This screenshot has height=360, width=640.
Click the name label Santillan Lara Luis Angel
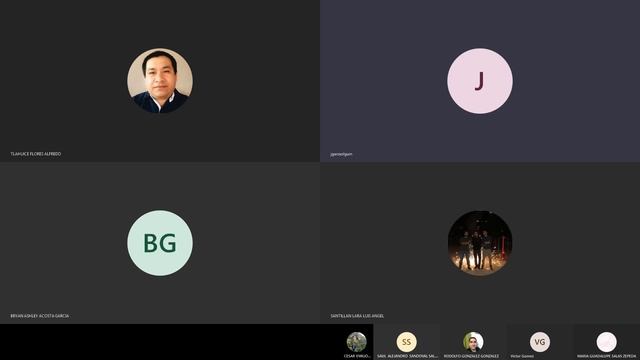[x=357, y=316]
